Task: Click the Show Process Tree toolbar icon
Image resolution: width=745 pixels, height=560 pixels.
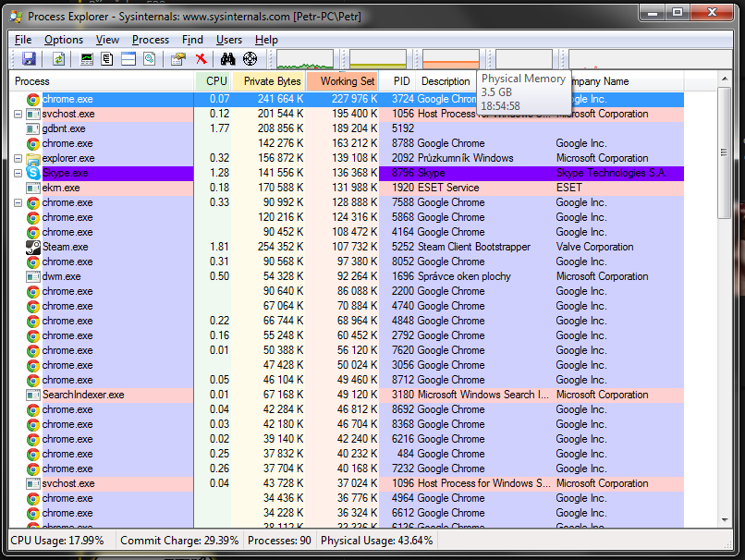Action: point(107,59)
